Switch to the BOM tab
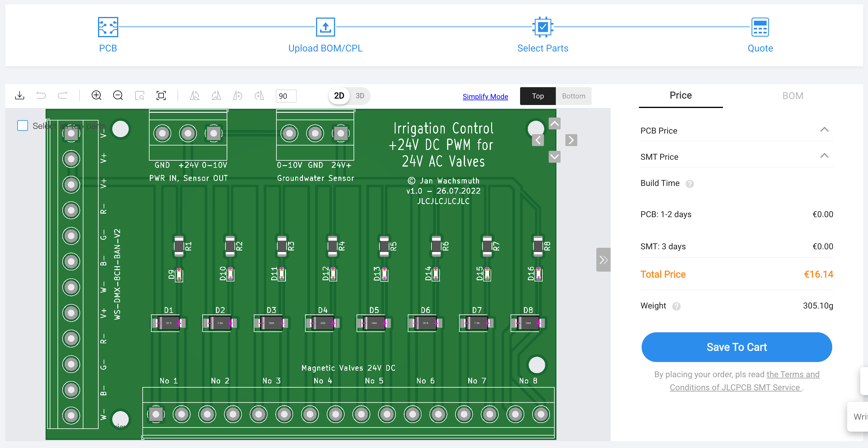868x448 pixels. coord(793,95)
